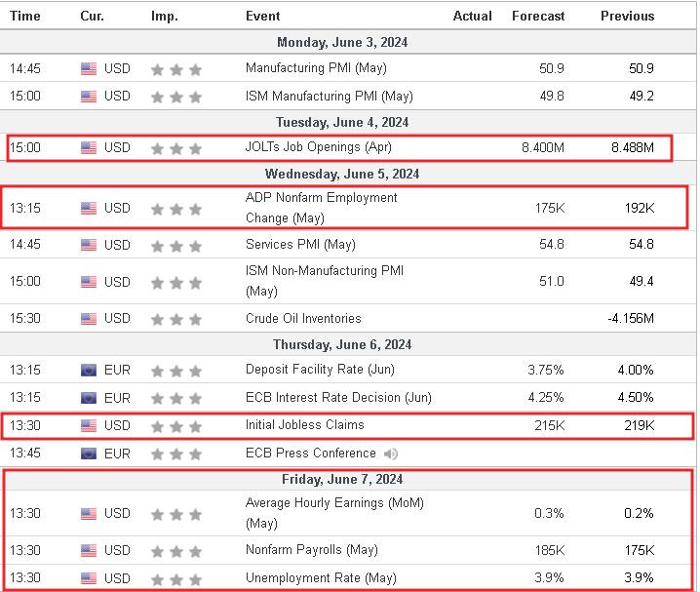
Task: Open the Services PMI (May) event
Action: (x=300, y=245)
